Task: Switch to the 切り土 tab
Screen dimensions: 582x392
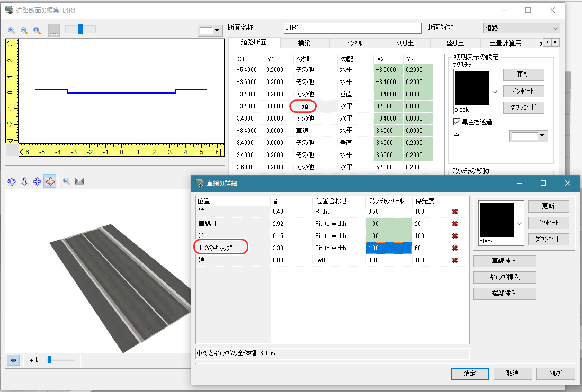Action: tap(405, 43)
